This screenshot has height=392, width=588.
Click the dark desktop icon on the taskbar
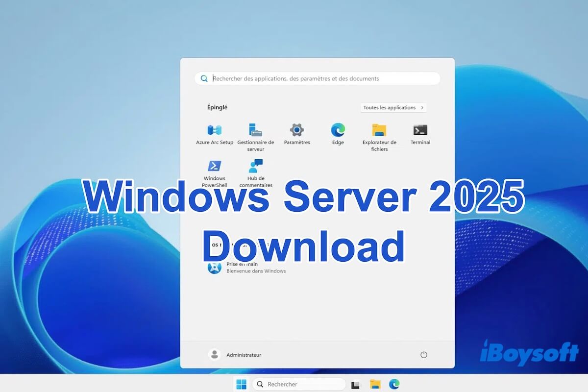(356, 384)
